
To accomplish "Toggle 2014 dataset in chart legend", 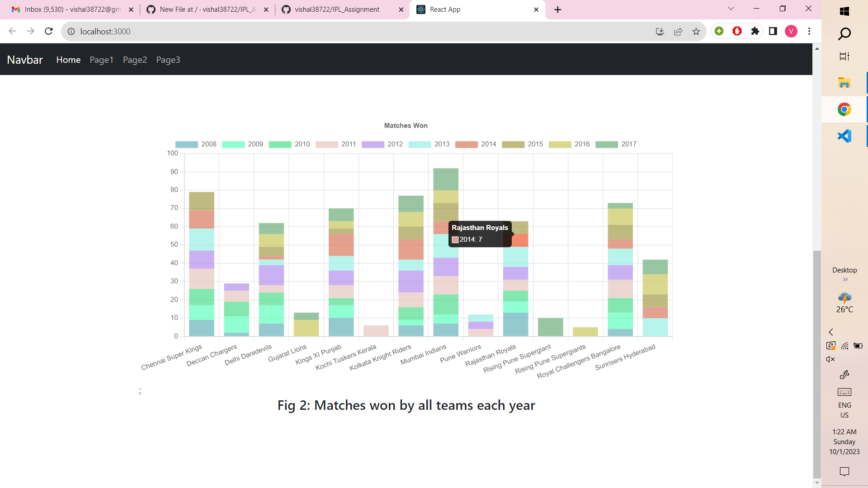I will pos(476,144).
